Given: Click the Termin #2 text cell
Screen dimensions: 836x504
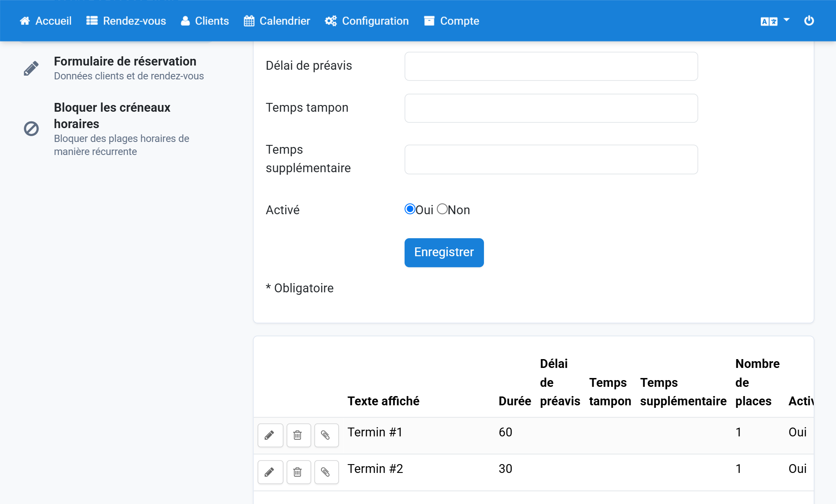Looking at the screenshot, I should pos(375,469).
